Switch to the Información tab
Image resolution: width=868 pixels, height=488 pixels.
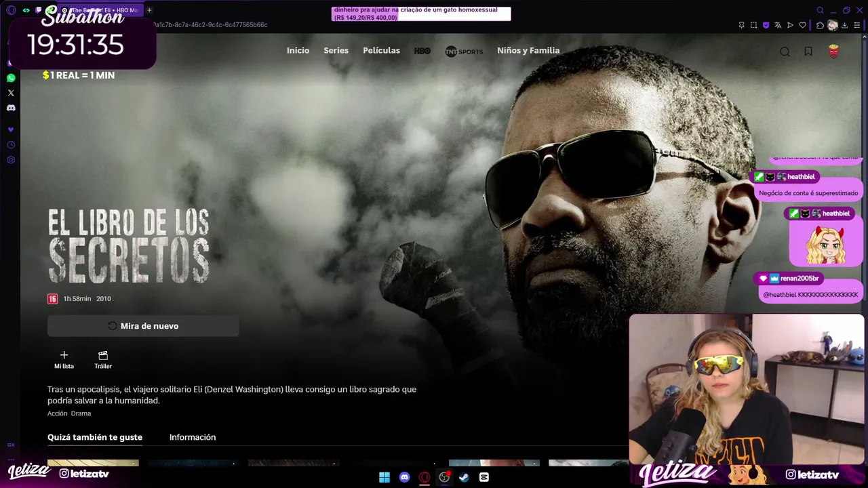[193, 437]
